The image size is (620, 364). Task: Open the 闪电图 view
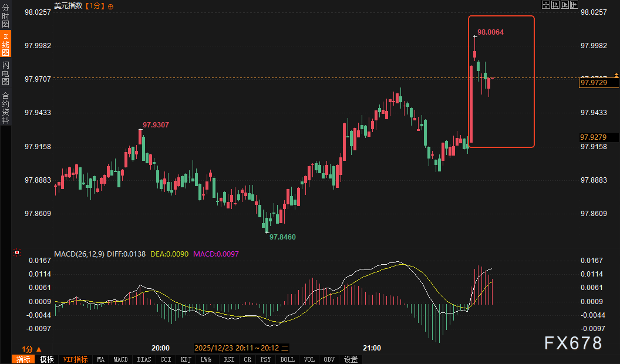click(x=5, y=73)
